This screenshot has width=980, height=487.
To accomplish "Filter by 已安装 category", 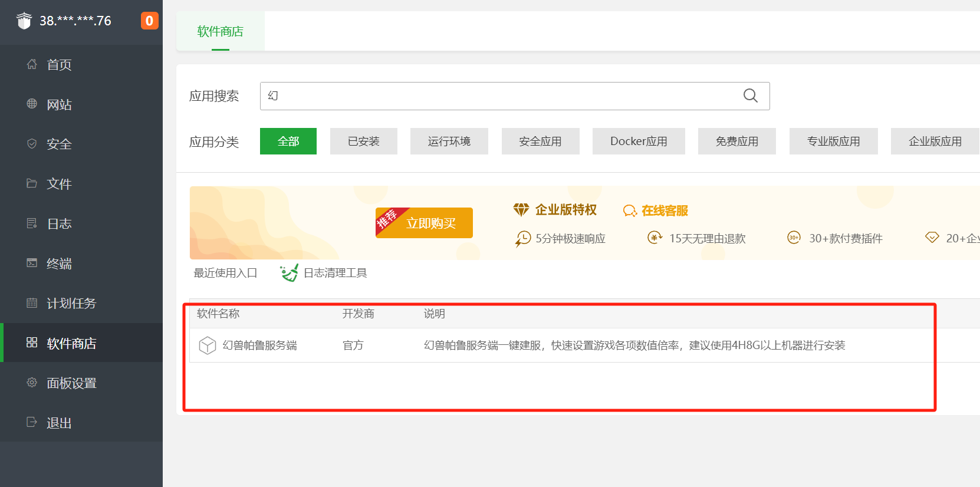I will (363, 142).
